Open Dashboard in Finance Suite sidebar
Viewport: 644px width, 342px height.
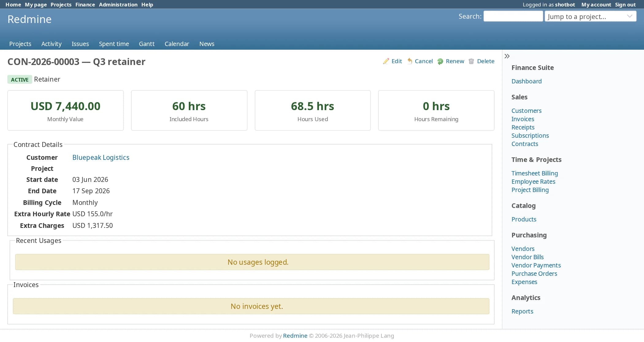click(x=527, y=81)
